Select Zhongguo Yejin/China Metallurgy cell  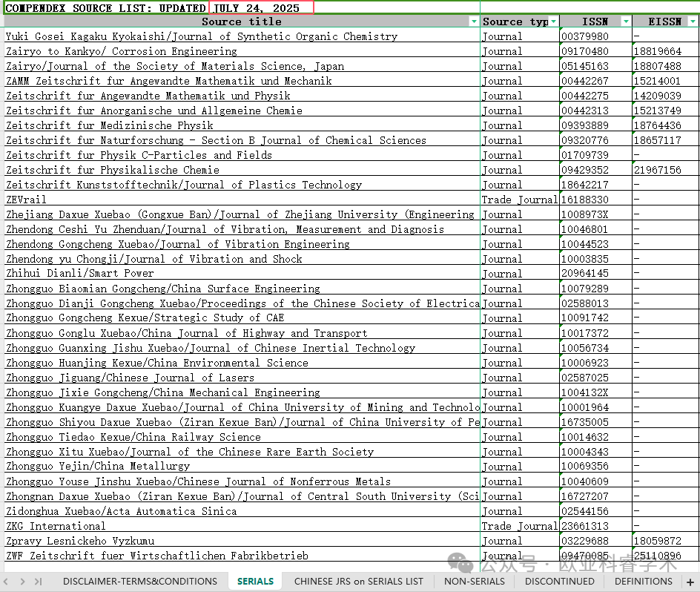click(x=242, y=466)
